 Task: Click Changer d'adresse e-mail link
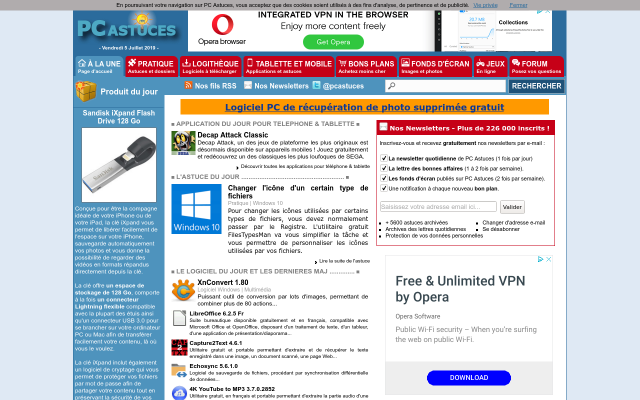(x=513, y=222)
